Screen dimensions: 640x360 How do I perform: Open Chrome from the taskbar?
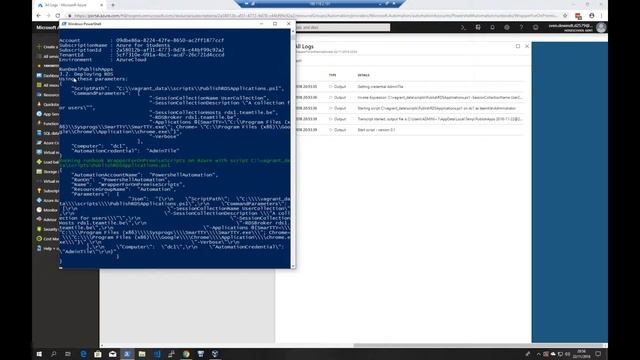[x=186, y=354]
